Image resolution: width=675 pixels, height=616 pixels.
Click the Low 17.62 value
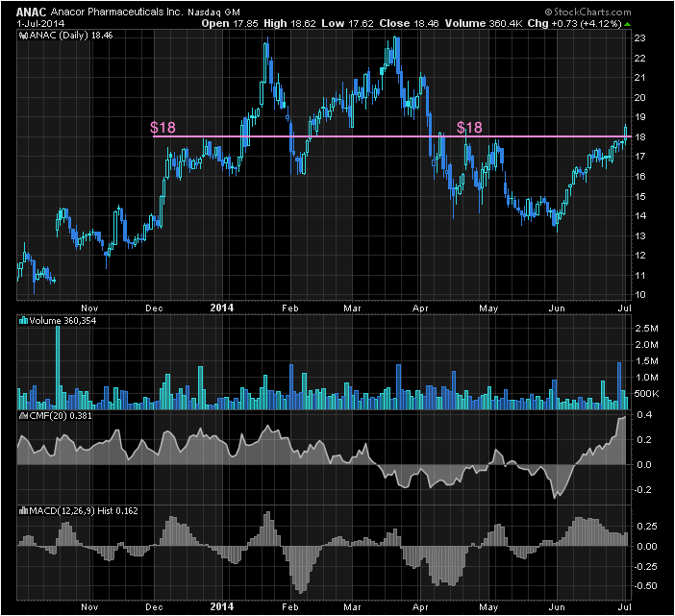[347, 24]
